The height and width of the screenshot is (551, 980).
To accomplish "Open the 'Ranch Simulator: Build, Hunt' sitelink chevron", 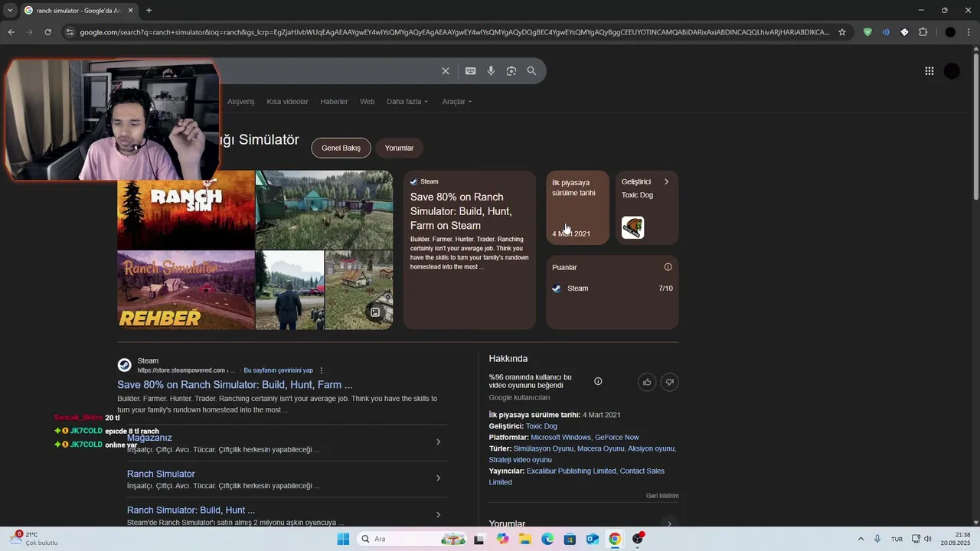I will pyautogui.click(x=438, y=514).
